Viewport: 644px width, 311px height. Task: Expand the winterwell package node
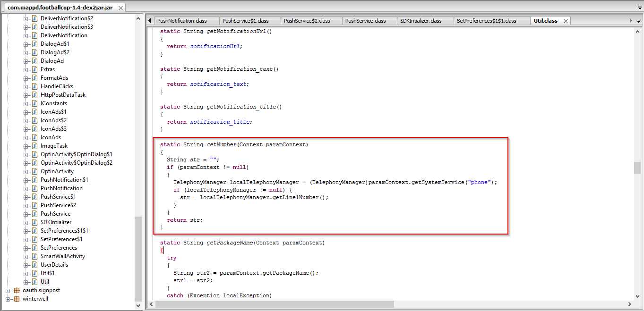[8, 299]
